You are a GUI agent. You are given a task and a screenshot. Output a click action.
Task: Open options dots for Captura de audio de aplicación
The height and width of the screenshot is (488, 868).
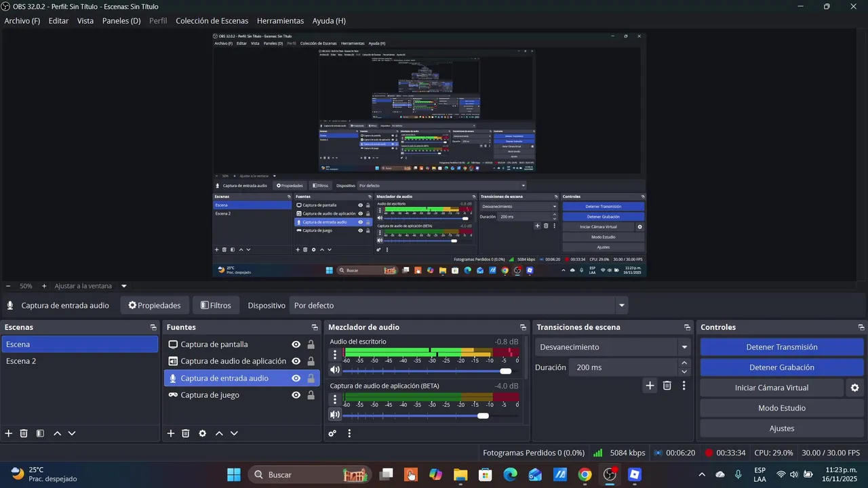click(334, 399)
